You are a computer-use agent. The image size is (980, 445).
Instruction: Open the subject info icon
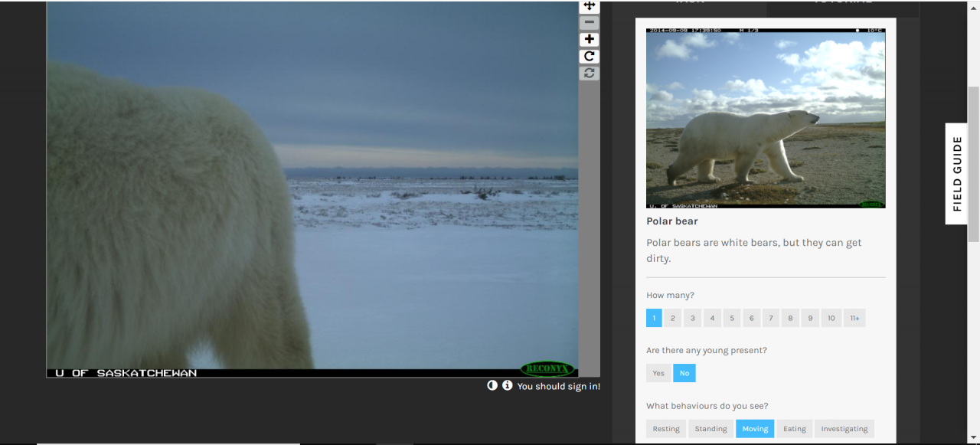507,385
